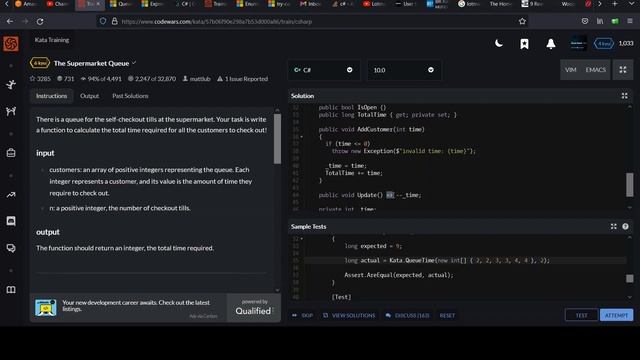Click the Kata Training heading

tap(52, 40)
